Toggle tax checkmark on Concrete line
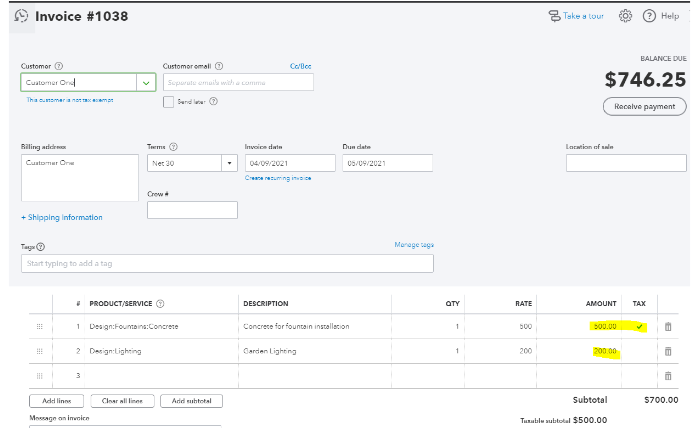Image resolution: width=697 pixels, height=428 pixels. pos(639,327)
